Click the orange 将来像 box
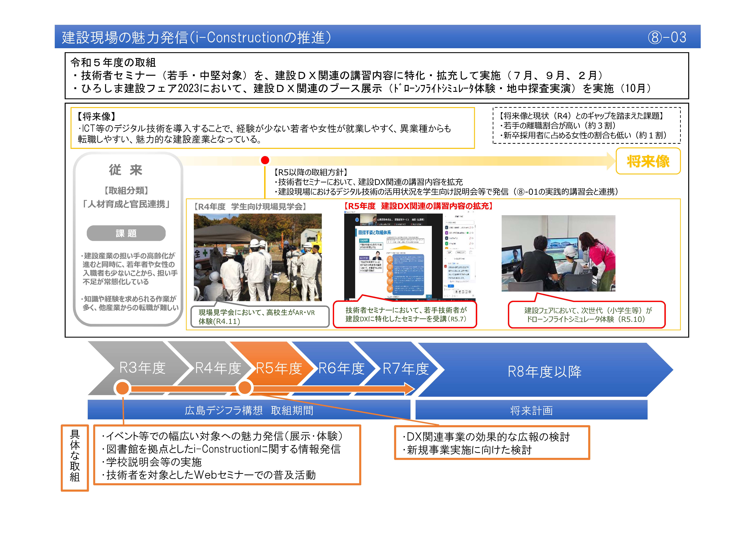This screenshot has width=756, height=535. point(648,161)
